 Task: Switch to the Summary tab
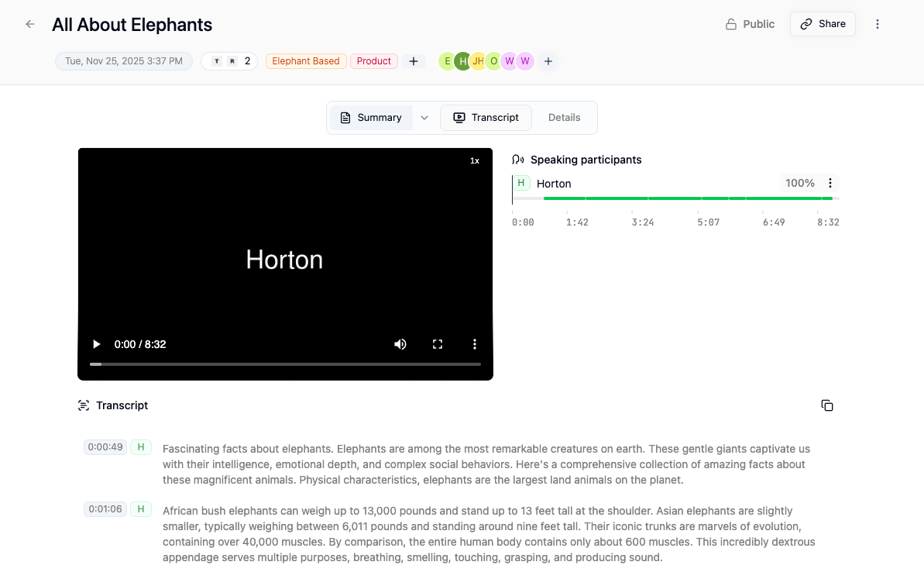pos(371,118)
